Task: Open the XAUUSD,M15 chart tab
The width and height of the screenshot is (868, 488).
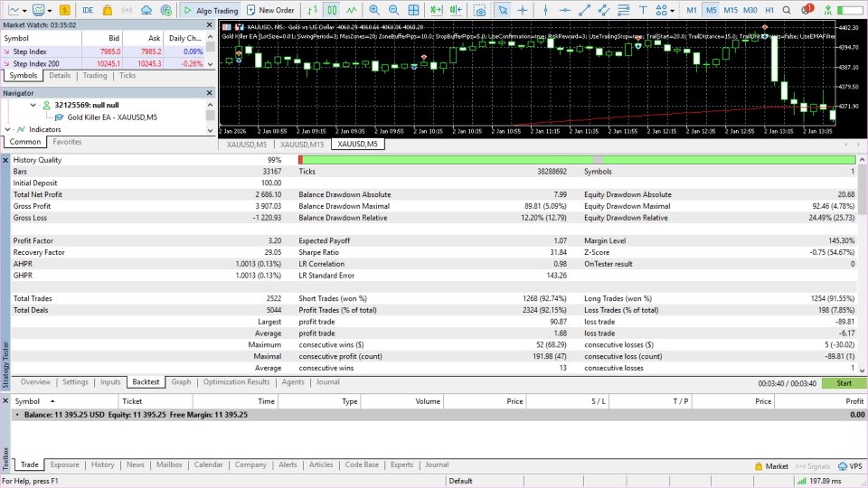Action: click(302, 144)
